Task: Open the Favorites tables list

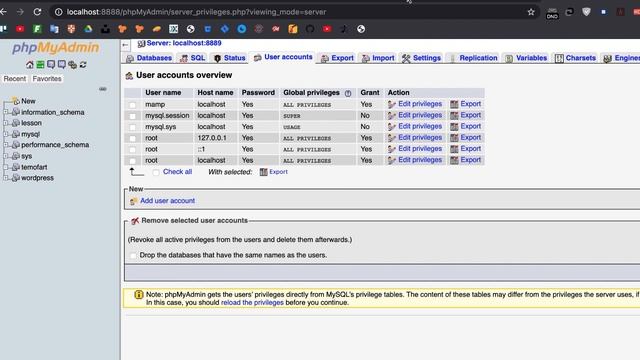Action: pyautogui.click(x=47, y=79)
